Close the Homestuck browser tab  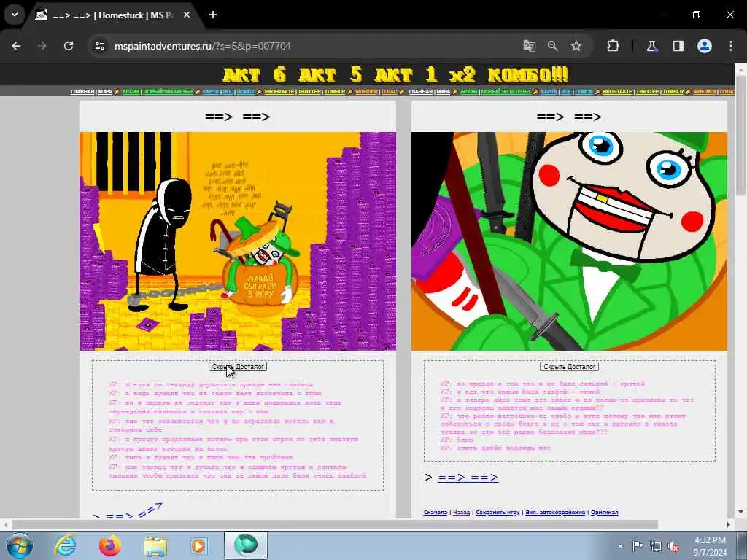(x=187, y=15)
